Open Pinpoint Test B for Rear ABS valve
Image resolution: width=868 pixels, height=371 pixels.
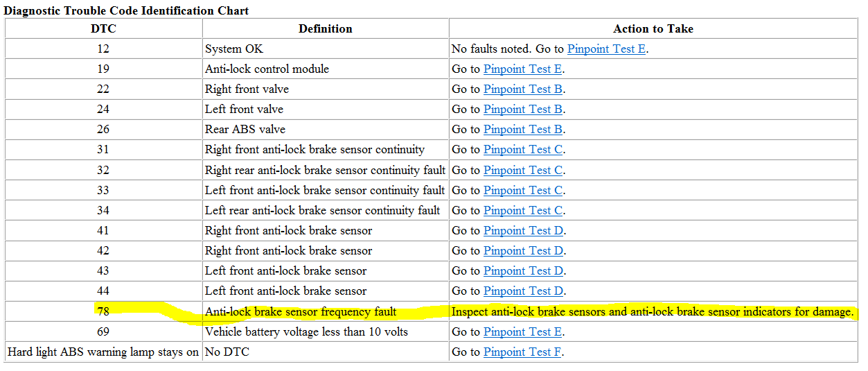coord(522,129)
